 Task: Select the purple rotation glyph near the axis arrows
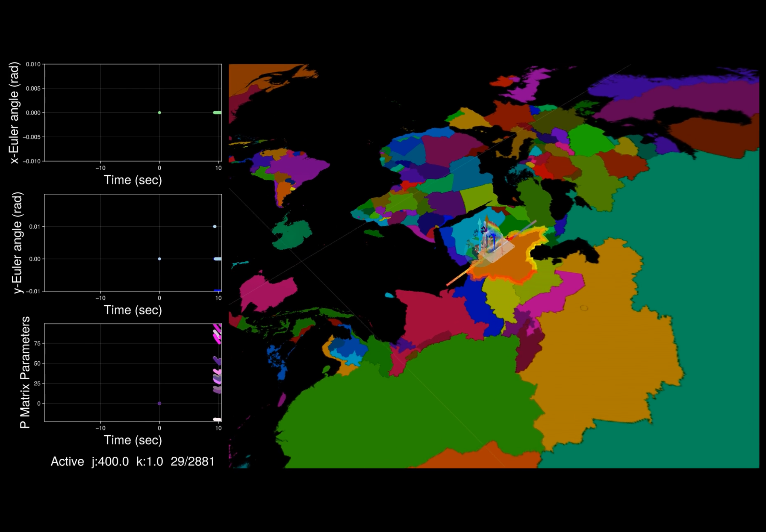click(x=484, y=229)
